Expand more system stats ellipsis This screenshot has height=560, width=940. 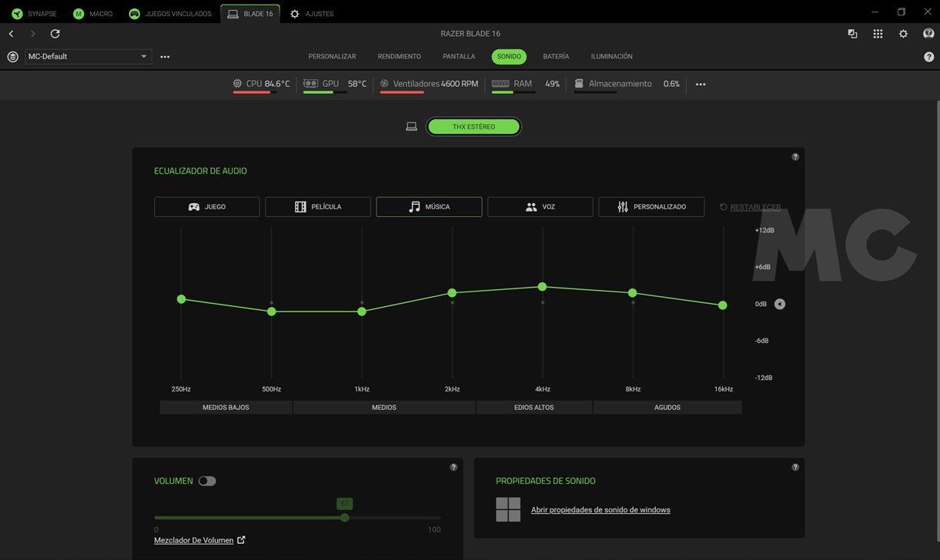click(700, 84)
